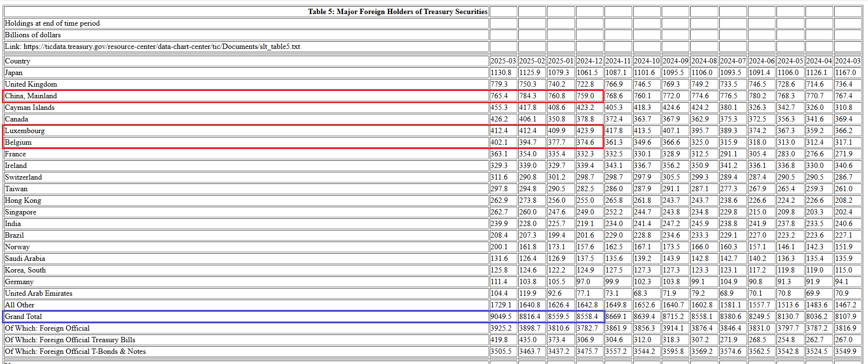This screenshot has width=868, height=364.
Task: Select the 'Luxembourg' country cell
Action: [x=246, y=131]
